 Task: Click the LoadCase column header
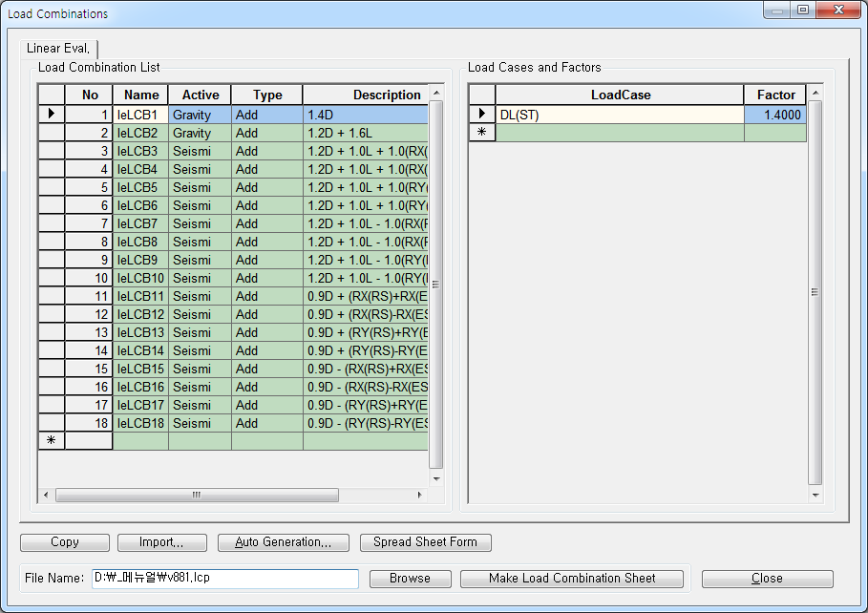click(x=620, y=95)
